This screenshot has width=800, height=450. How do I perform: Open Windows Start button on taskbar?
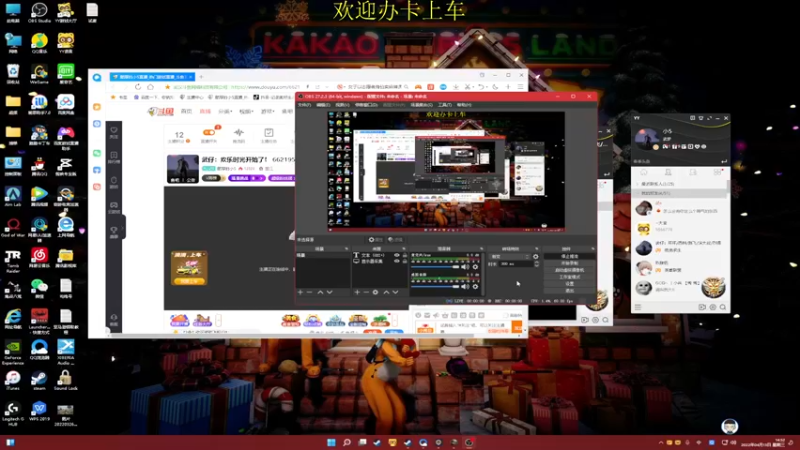point(331,442)
